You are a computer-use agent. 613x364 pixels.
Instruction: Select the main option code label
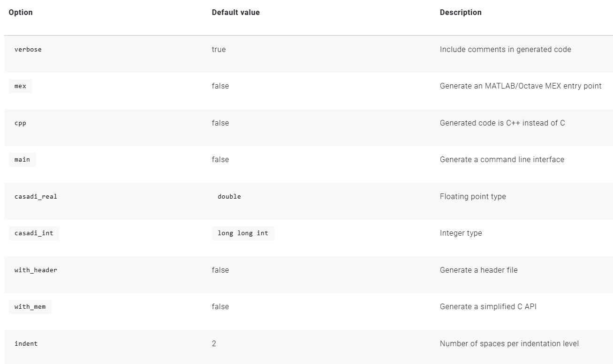pos(22,160)
